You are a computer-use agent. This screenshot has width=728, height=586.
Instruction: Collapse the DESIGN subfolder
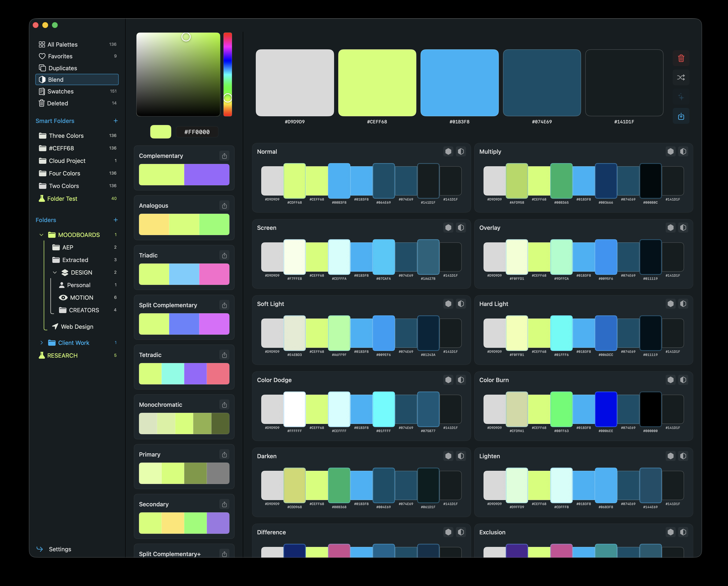click(x=55, y=273)
